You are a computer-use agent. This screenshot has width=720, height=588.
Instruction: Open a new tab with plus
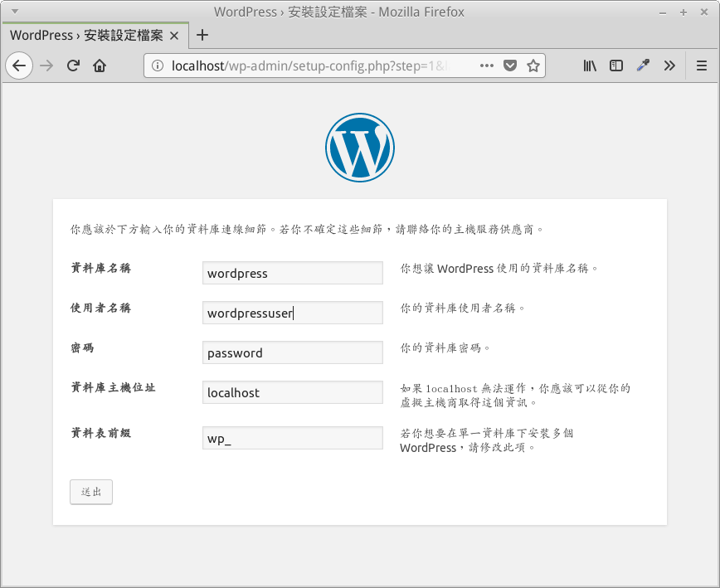click(202, 36)
